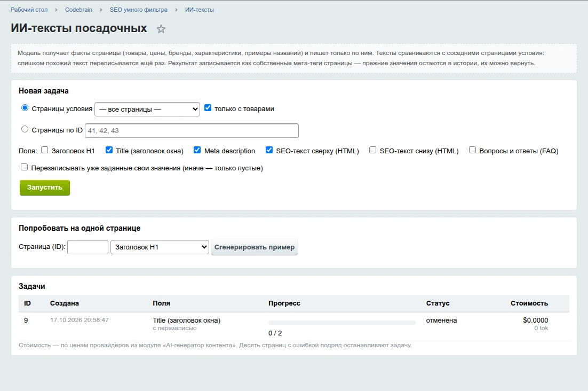The image size is (588, 391).
Task: Click "Title (заголовок окна)" in task row 9
Action: click(x=186, y=320)
